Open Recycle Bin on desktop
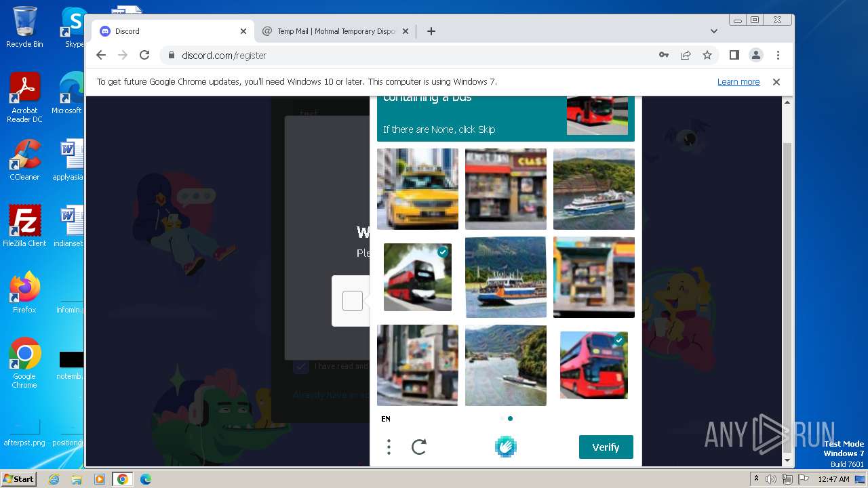This screenshot has width=868, height=488. (x=24, y=27)
